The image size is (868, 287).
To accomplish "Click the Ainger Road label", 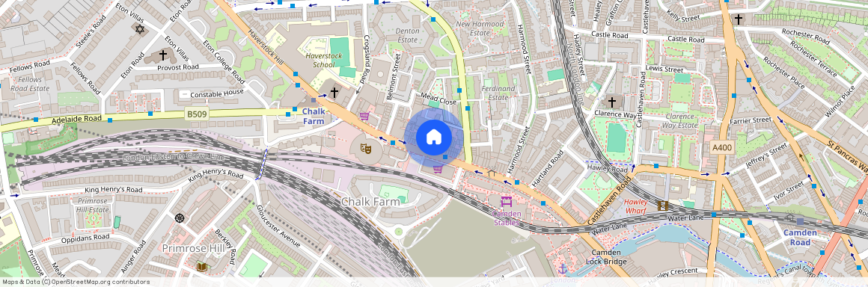I will (133, 256).
